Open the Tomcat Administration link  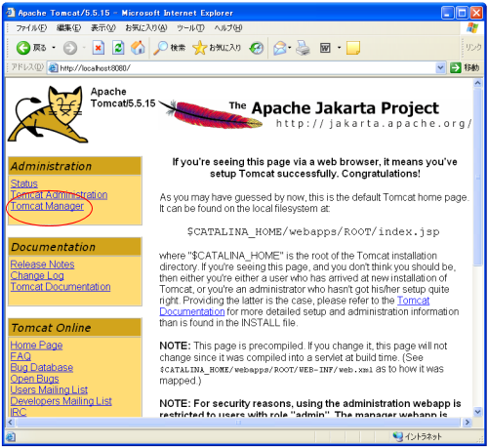coord(59,195)
